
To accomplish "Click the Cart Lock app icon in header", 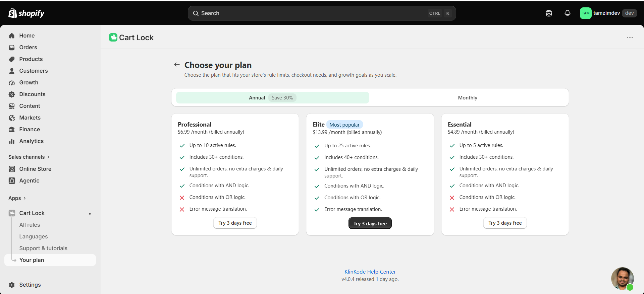I will coord(113,38).
